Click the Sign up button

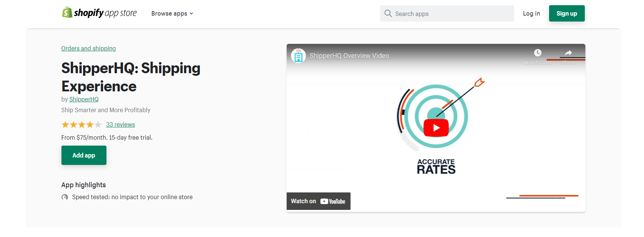coord(567,13)
